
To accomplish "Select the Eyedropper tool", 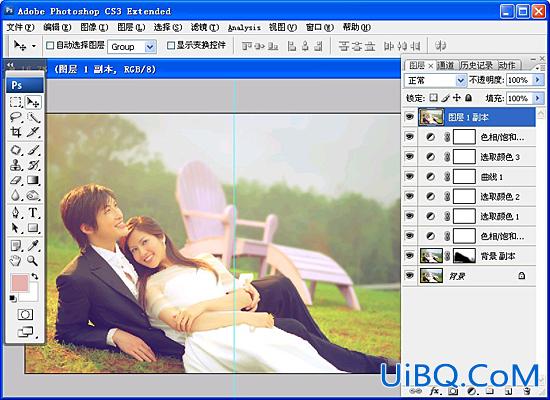I will click(33, 246).
